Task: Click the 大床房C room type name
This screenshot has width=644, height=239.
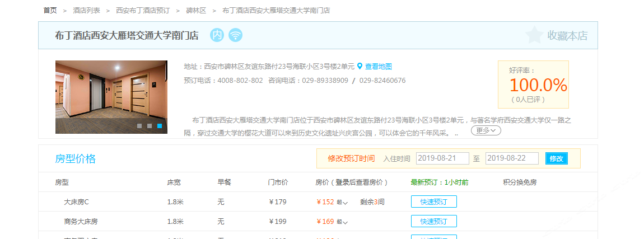Action: (76, 201)
